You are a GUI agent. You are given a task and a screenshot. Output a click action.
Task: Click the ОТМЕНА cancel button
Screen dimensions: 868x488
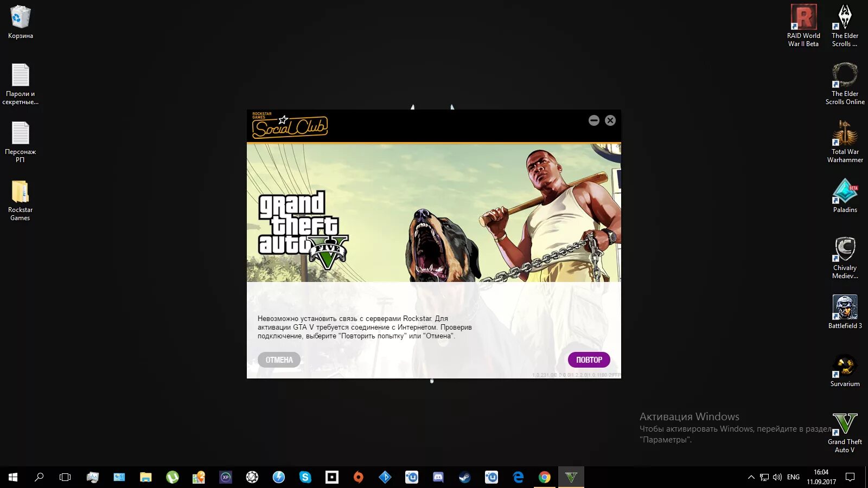[x=279, y=359]
